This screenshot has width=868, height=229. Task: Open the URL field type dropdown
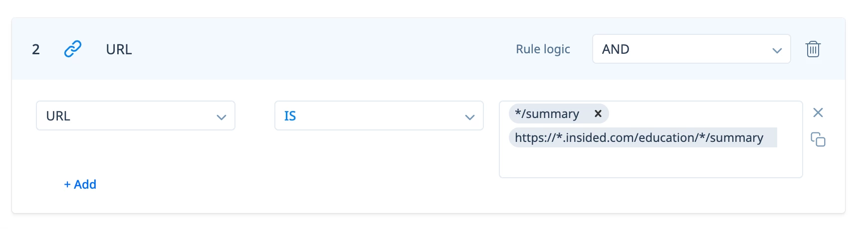point(136,115)
